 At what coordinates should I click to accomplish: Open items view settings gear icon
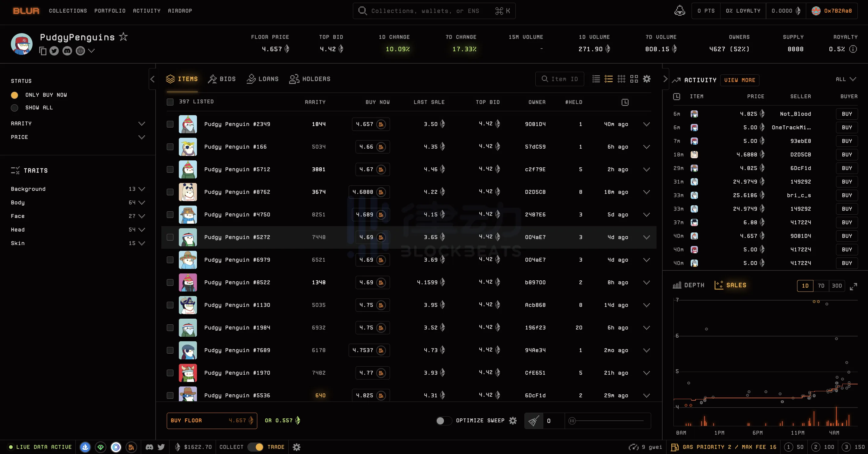pyautogui.click(x=647, y=79)
